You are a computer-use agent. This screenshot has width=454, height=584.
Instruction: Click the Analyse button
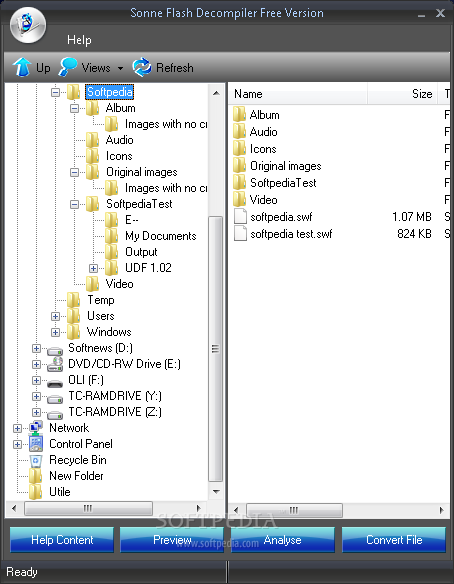click(283, 540)
